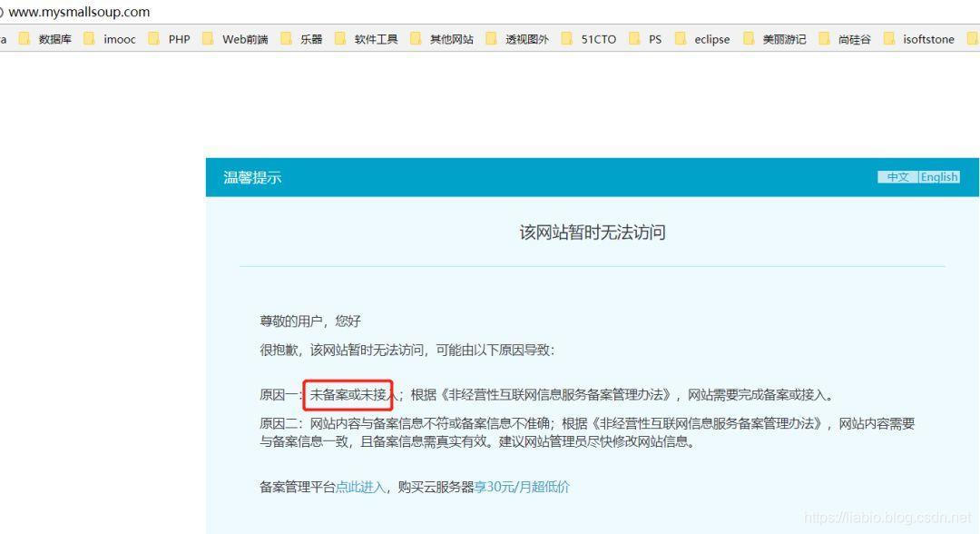This screenshot has width=980, height=534.
Task: Open the isoftstone bookmark folder
Action: pyautogui.click(x=918, y=39)
